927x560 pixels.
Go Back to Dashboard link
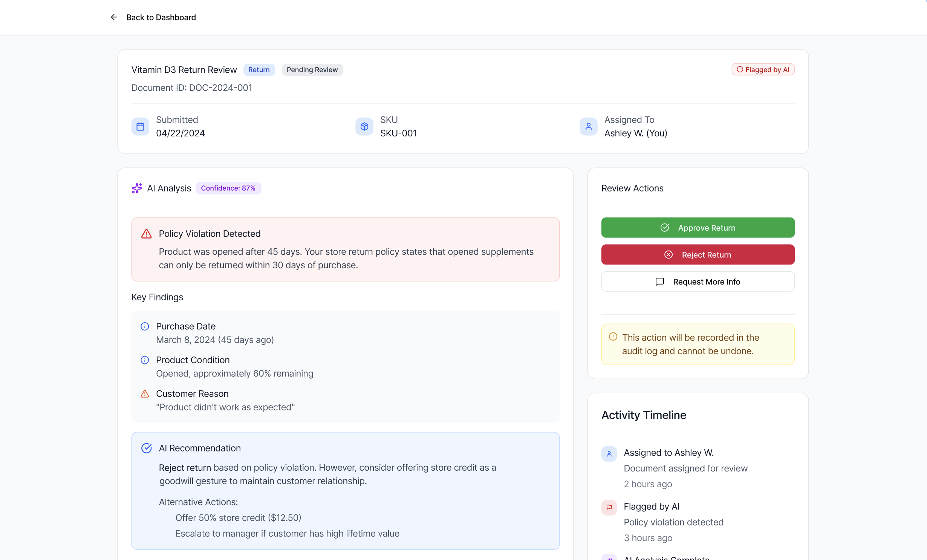[161, 17]
